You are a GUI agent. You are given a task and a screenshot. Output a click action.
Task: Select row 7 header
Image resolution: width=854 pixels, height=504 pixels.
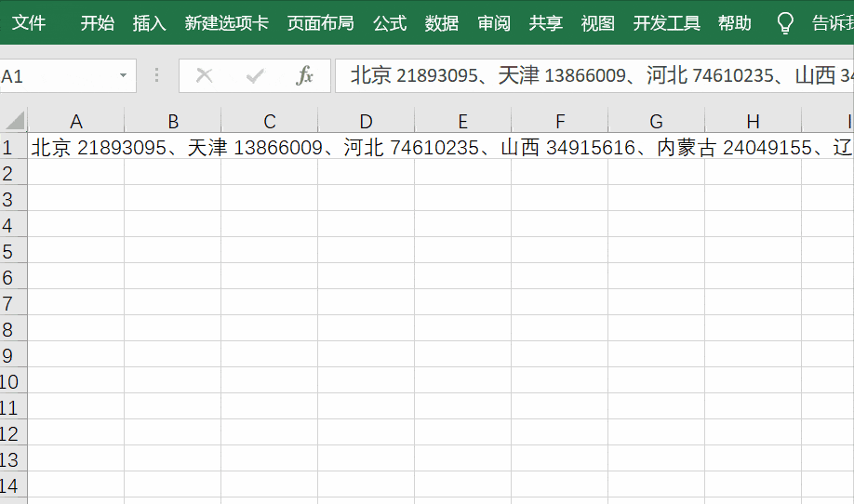click(x=13, y=302)
